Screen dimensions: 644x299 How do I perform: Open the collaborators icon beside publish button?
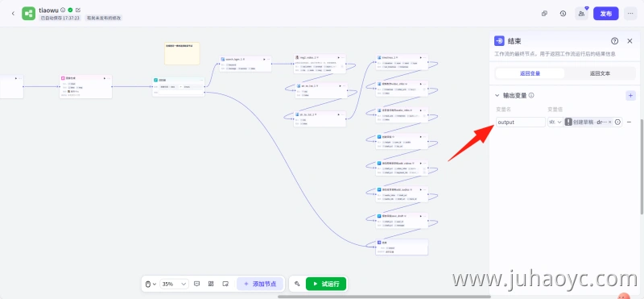pos(581,14)
